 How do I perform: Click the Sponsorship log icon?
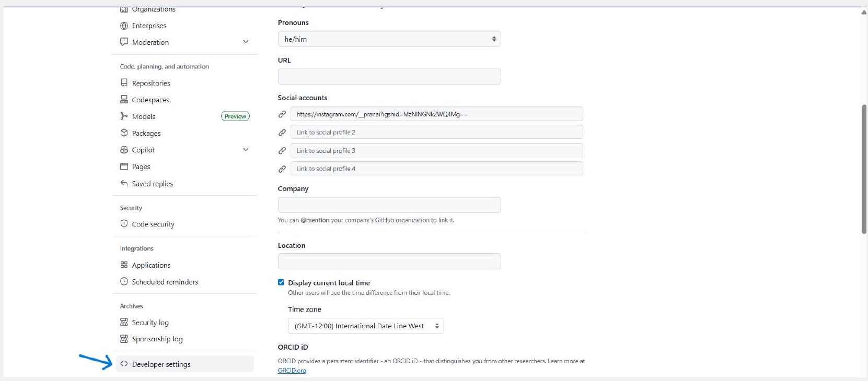tap(124, 339)
